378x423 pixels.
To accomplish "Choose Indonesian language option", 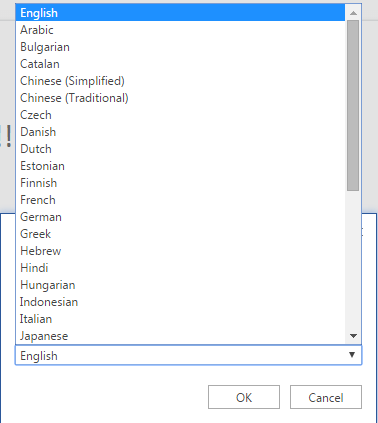I will (180, 302).
